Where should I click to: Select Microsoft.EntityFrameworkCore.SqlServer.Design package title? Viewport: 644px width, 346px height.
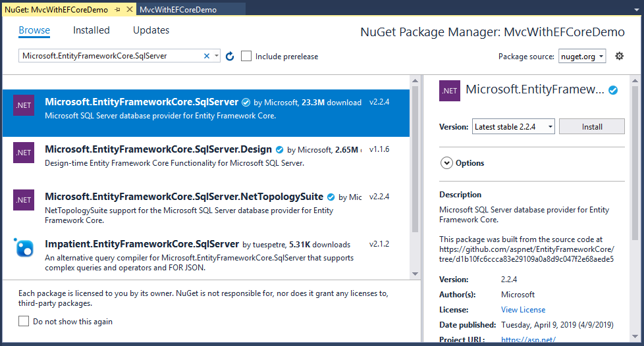click(x=158, y=149)
